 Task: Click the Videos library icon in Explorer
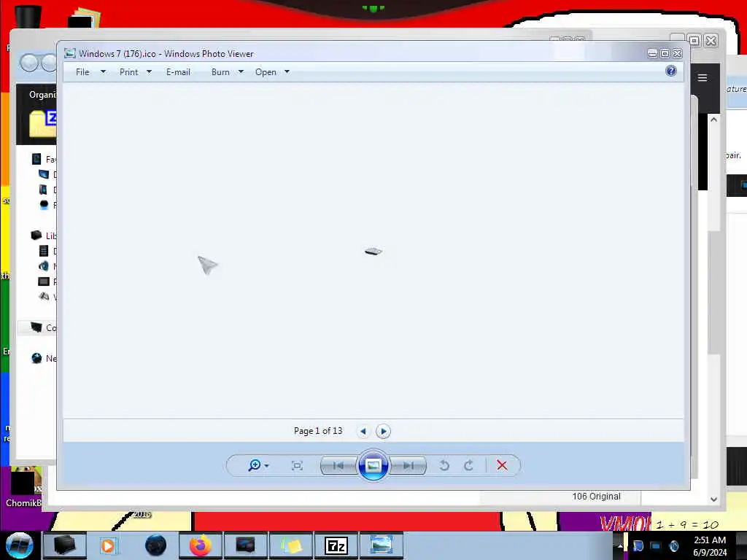44,297
